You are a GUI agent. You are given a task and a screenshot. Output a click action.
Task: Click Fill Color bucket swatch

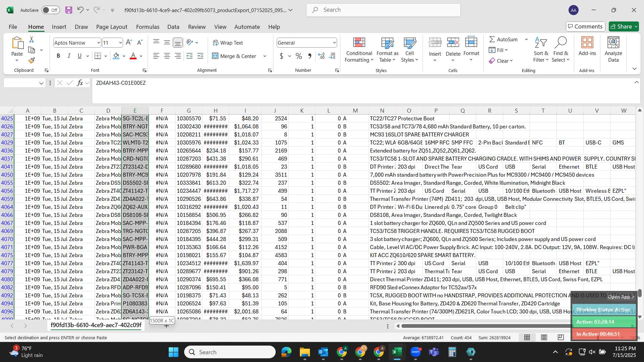[x=116, y=56]
